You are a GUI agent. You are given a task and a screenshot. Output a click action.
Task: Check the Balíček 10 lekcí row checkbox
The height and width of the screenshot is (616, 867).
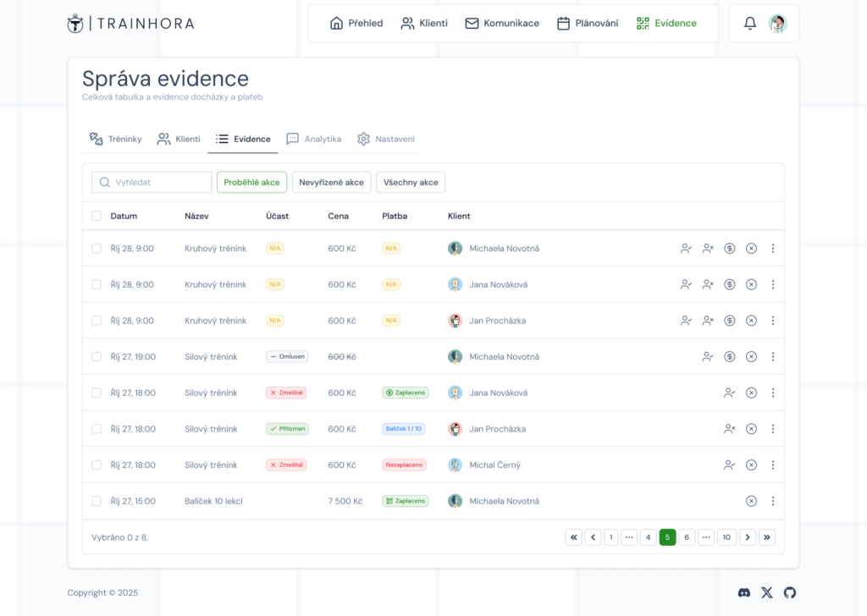(97, 501)
